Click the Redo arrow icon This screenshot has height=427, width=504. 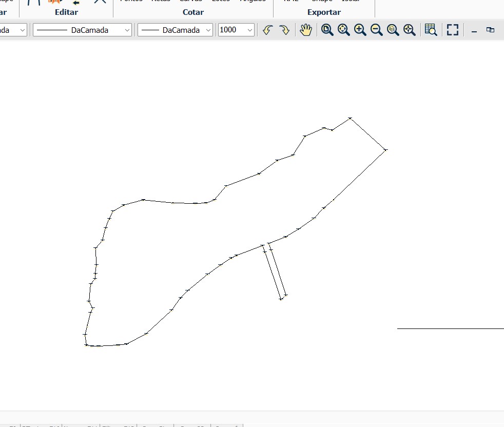(284, 30)
